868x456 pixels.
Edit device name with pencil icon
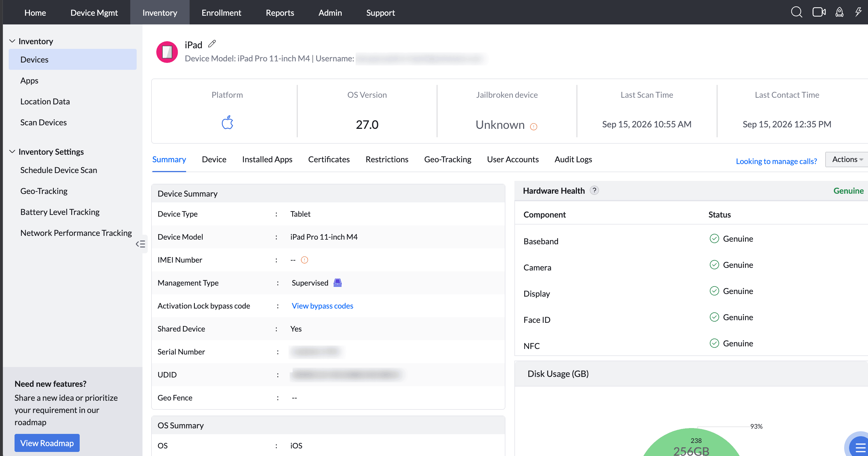212,44
